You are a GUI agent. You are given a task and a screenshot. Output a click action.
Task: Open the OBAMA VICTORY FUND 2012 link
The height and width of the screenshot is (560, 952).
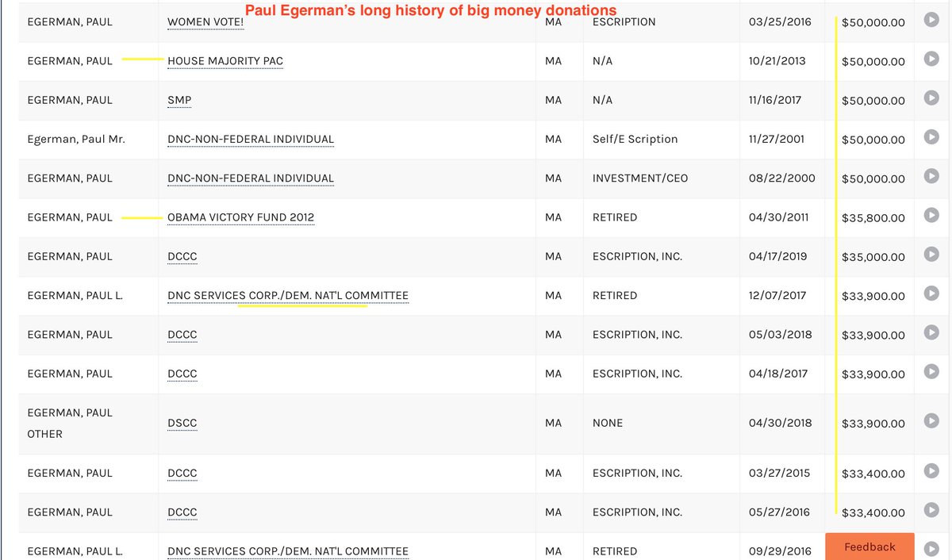coord(241,217)
